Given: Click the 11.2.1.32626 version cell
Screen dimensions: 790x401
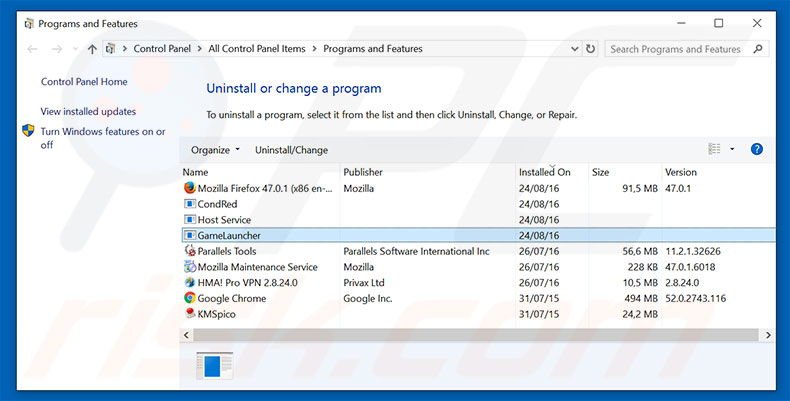Looking at the screenshot, I should pos(693,251).
